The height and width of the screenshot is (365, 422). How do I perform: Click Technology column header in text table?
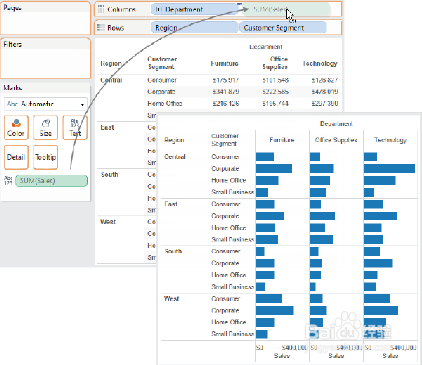click(x=320, y=63)
